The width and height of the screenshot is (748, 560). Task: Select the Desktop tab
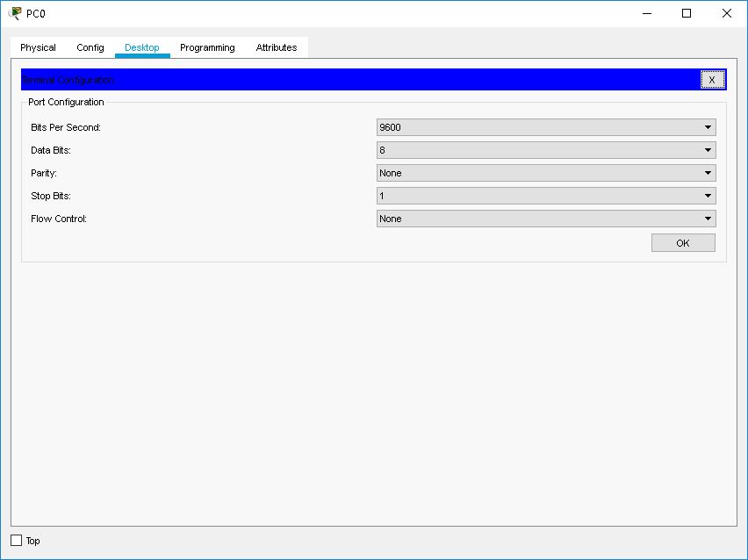tap(141, 47)
